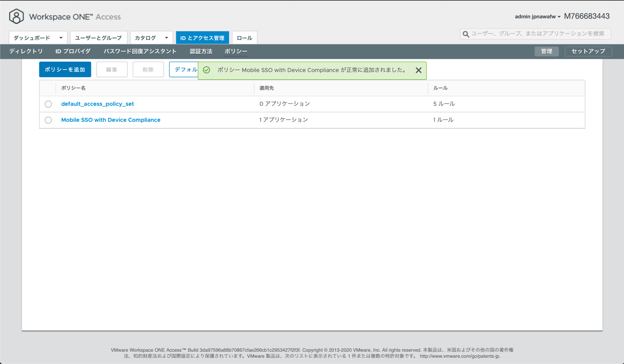624x364 pixels.
Task: Click the 0 アプリケーション cell
Action: point(285,104)
